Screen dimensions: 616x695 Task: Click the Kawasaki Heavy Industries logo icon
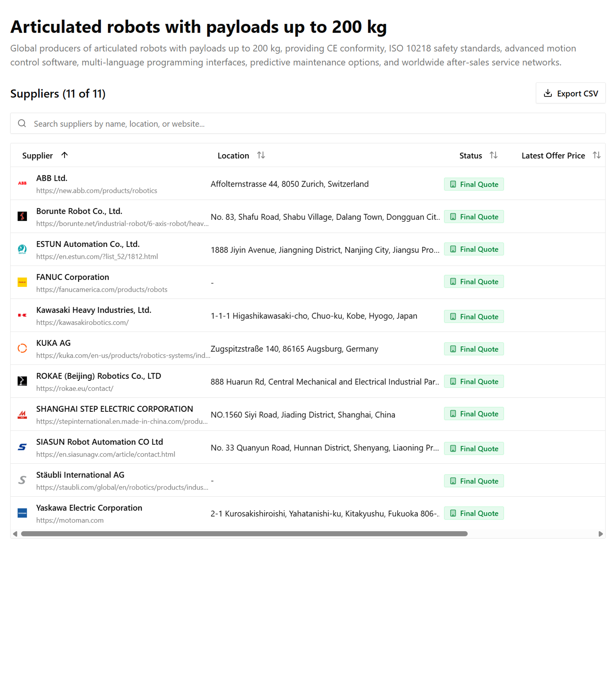23,315
